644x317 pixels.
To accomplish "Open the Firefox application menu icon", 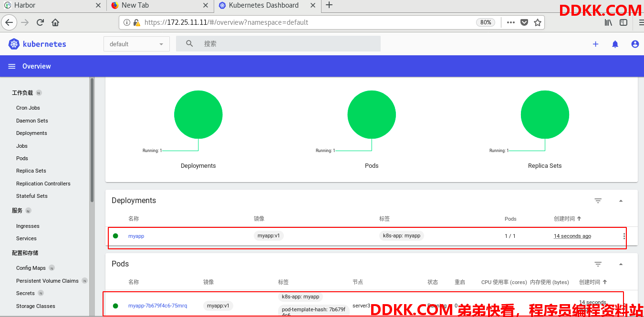I will [x=641, y=22].
